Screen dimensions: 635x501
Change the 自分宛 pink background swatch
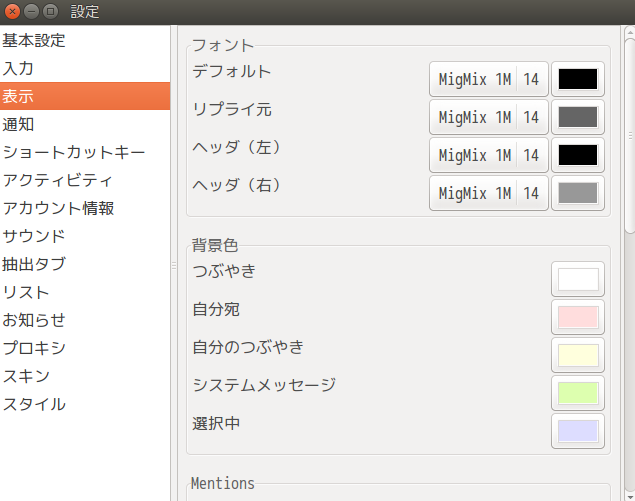pyautogui.click(x=578, y=317)
